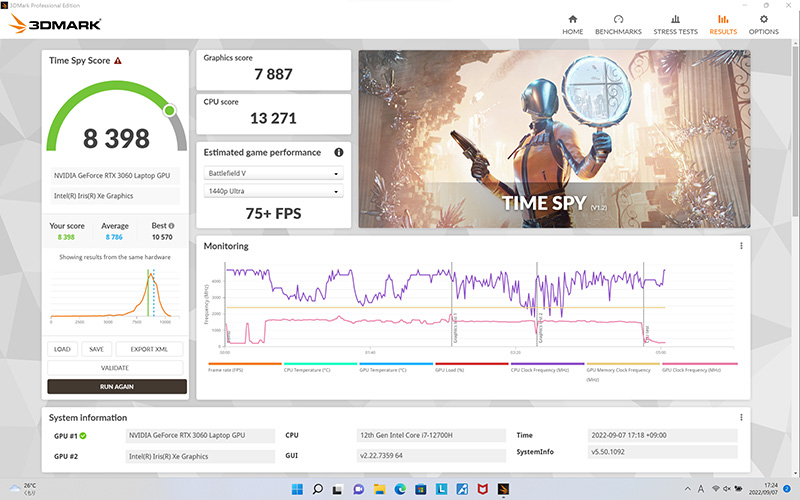Open the 1440p Ultra resolution dropdown
This screenshot has height=500, width=800.
(x=273, y=191)
